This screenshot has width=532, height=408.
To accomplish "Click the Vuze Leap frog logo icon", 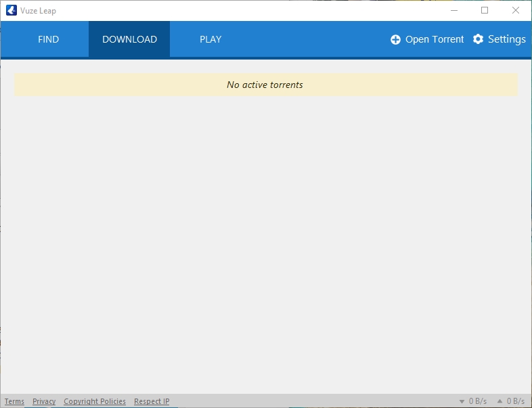I will [x=12, y=11].
